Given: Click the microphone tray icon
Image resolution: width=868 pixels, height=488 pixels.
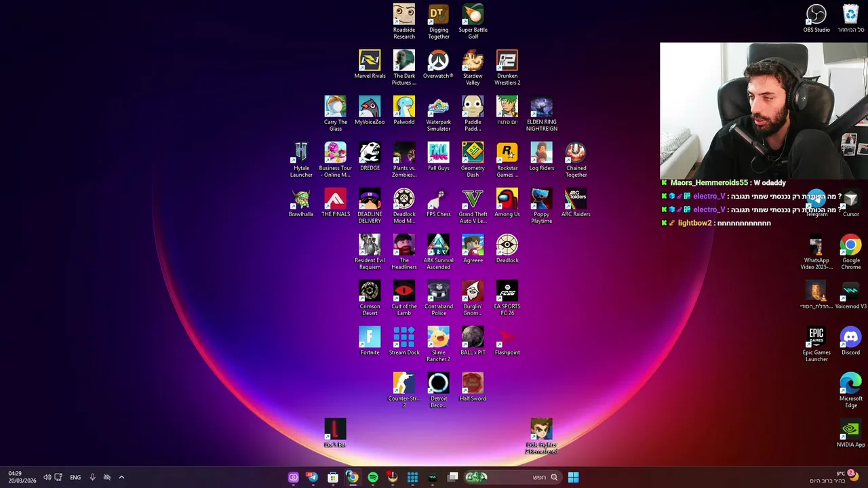Looking at the screenshot, I should 92,477.
